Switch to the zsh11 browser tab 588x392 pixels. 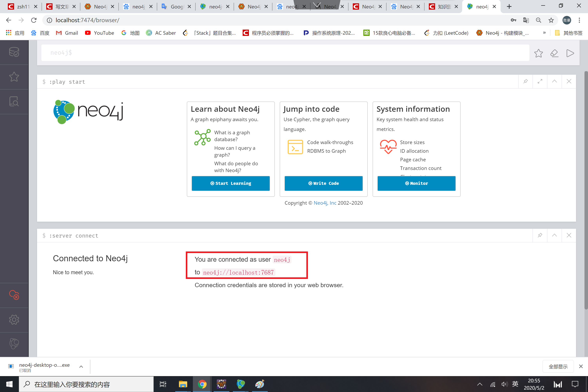[22, 6]
